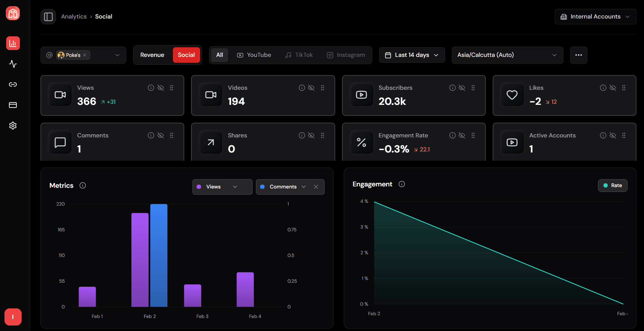Click the purple Feb 1 views bar

click(x=87, y=297)
